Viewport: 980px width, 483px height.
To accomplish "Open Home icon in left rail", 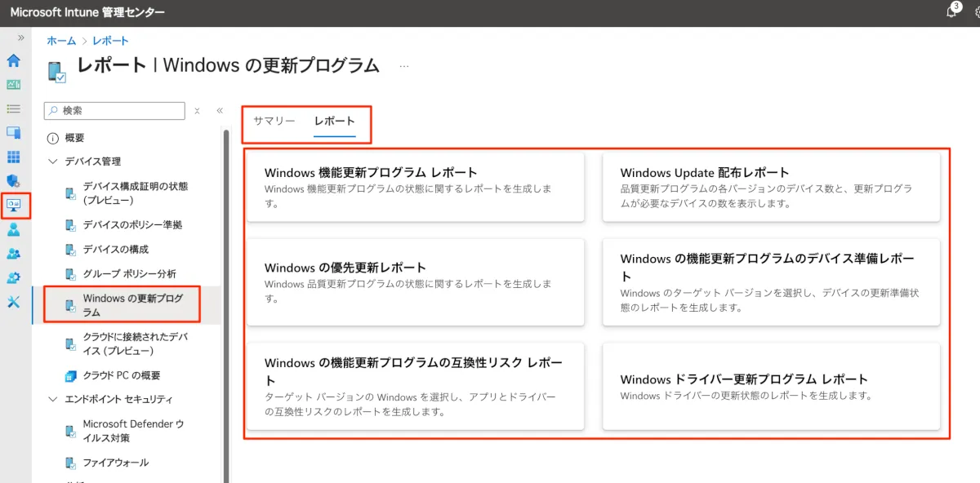I will 14,60.
